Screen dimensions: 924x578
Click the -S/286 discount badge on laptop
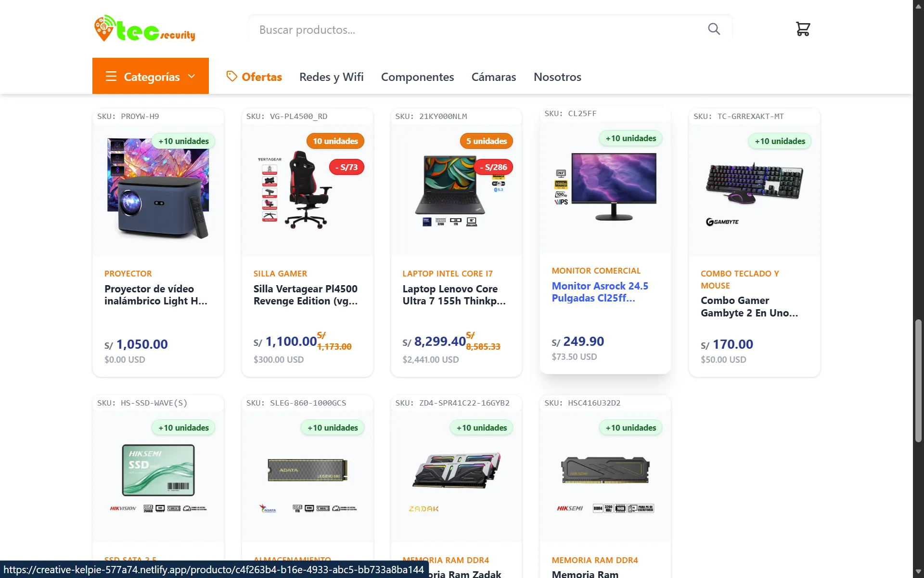pos(493,167)
